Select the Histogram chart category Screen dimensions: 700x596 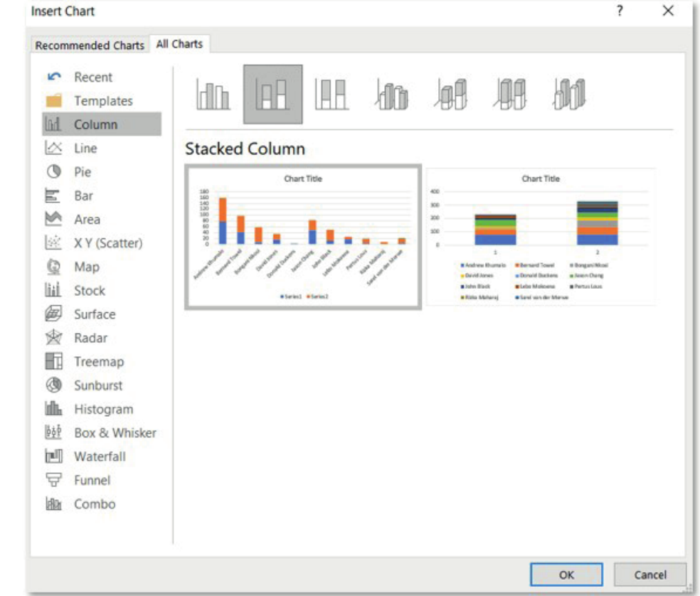[102, 409]
